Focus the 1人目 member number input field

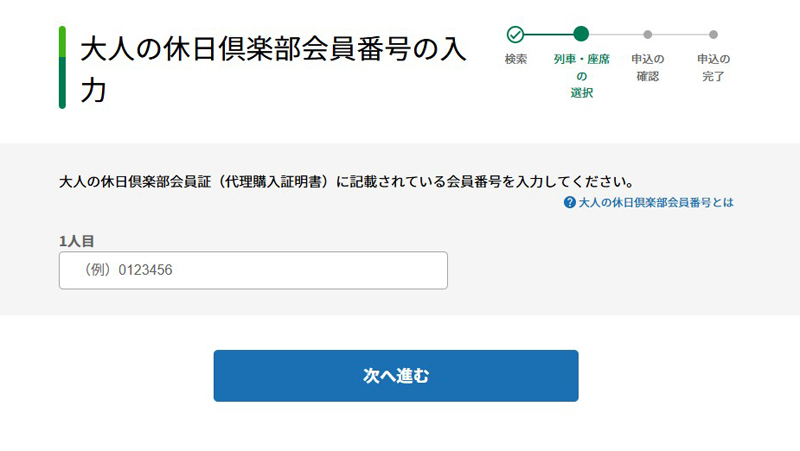(x=253, y=270)
